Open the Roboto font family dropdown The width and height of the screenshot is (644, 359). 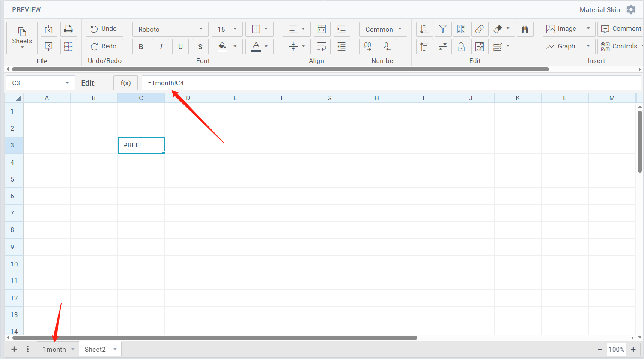tap(170, 29)
